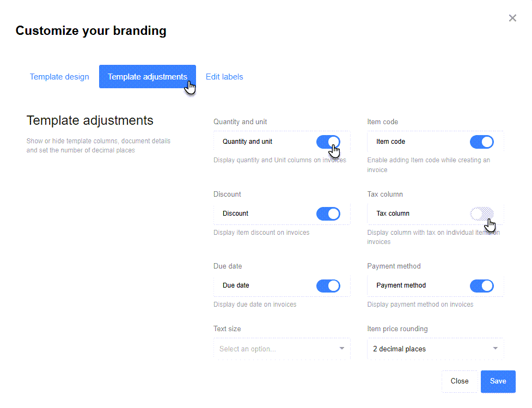Click the Save button
The image size is (532, 408).
click(x=498, y=381)
